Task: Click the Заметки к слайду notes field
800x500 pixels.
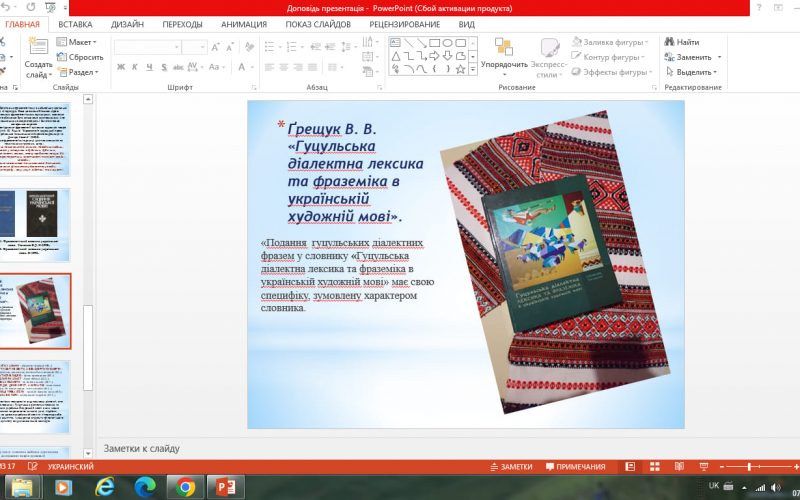Action: click(x=400, y=447)
